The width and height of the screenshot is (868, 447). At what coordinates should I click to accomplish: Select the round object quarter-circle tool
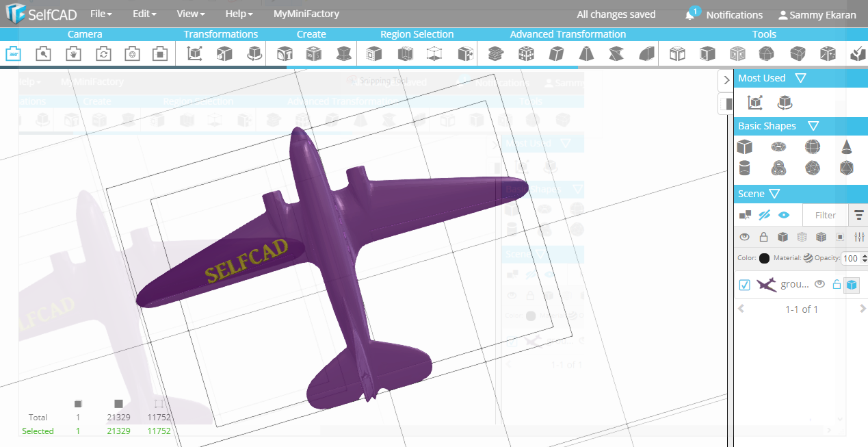646,53
